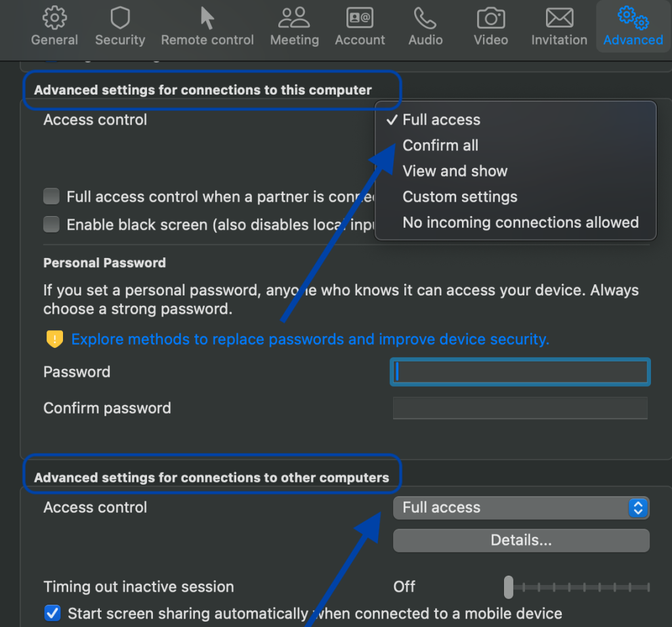
Task: Click the Audio phone icon
Action: (425, 16)
